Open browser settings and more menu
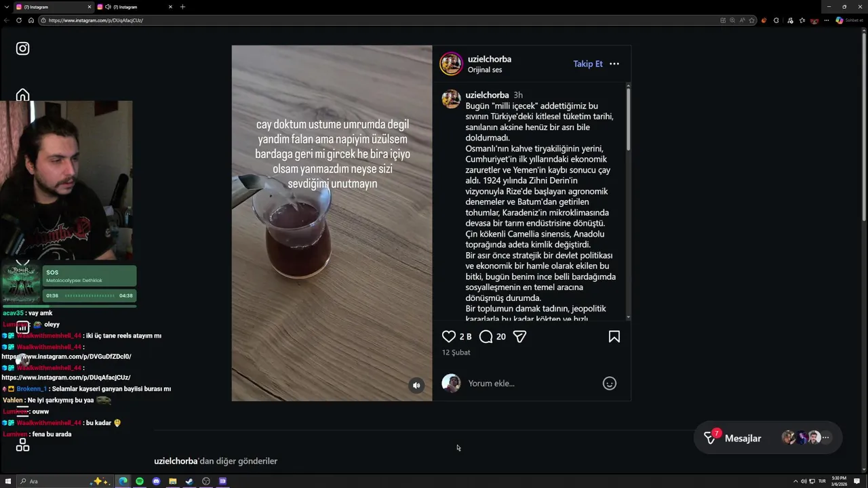 [826, 20]
